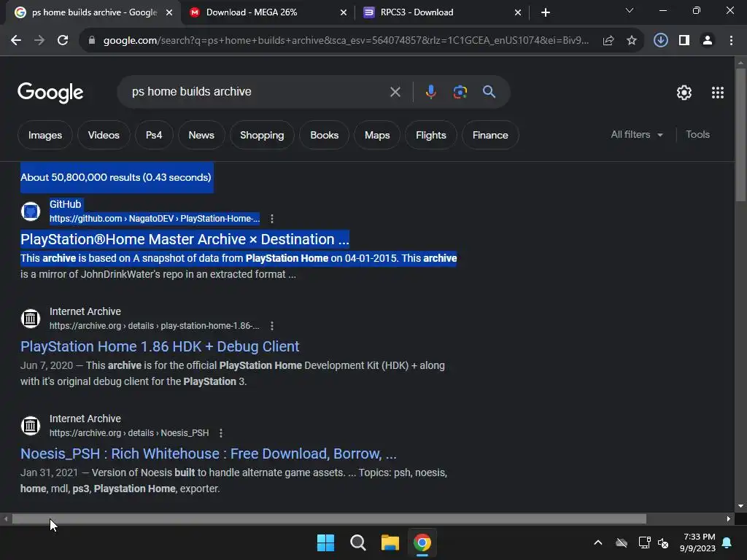Clear the search query with X
The height and width of the screenshot is (560, 747).
395,92
